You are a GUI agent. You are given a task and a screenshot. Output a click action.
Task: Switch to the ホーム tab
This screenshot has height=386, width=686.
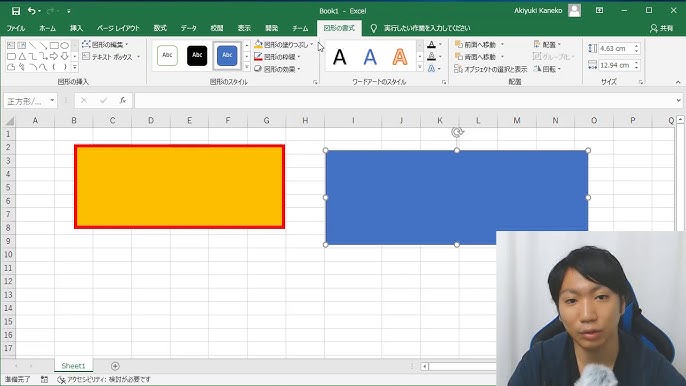[47, 28]
